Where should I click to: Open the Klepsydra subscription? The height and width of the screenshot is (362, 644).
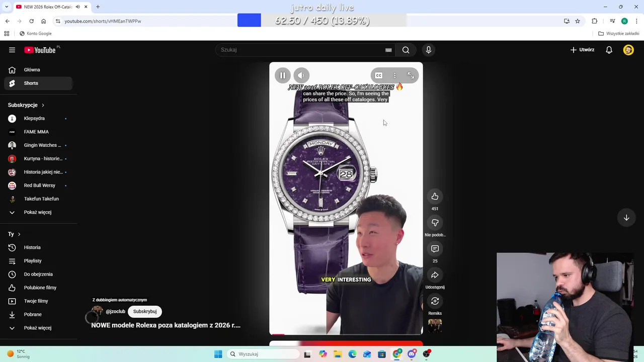pyautogui.click(x=38, y=118)
